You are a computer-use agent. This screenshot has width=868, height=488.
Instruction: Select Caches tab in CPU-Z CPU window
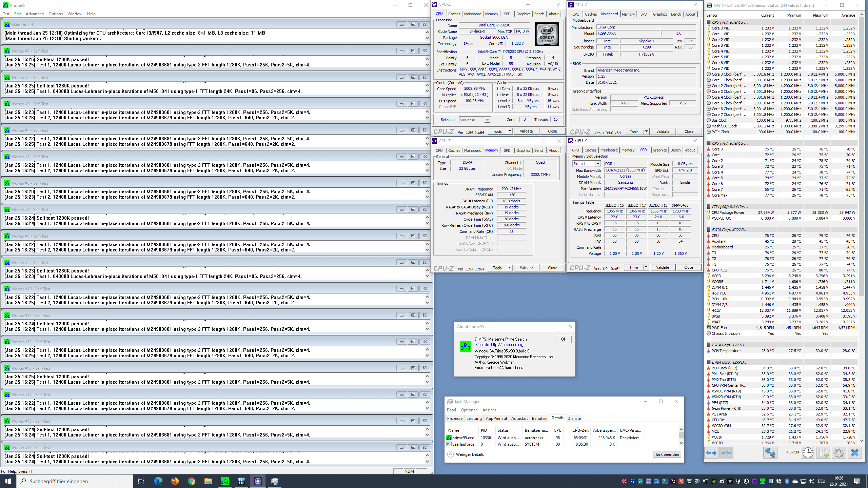pos(454,14)
